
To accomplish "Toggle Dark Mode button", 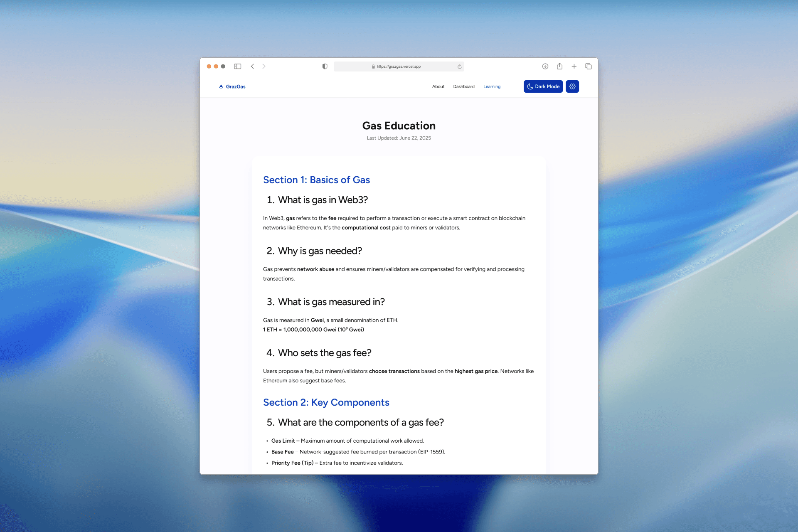I will point(543,86).
